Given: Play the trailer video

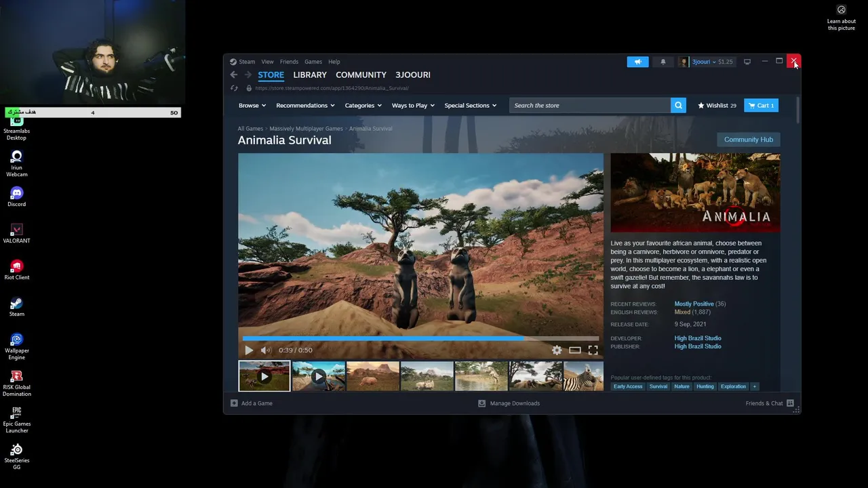Looking at the screenshot, I should pyautogui.click(x=249, y=350).
